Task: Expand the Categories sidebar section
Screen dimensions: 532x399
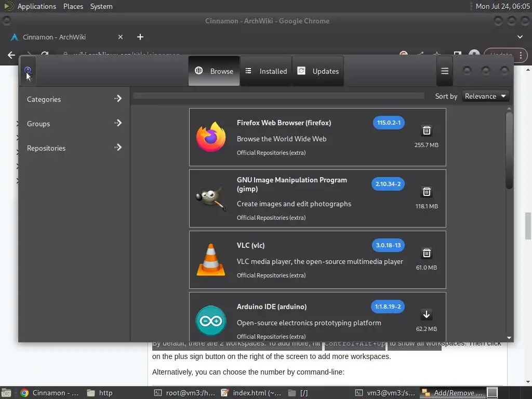Action: pyautogui.click(x=74, y=99)
